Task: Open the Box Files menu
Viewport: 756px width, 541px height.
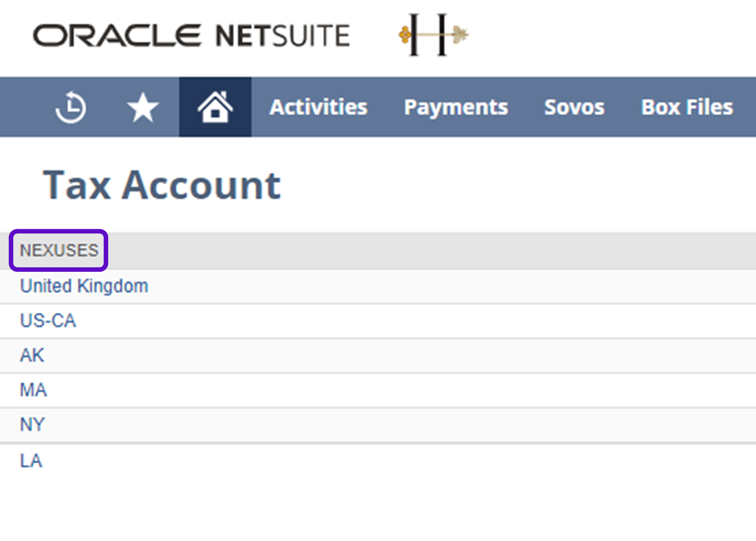Action: [687, 107]
